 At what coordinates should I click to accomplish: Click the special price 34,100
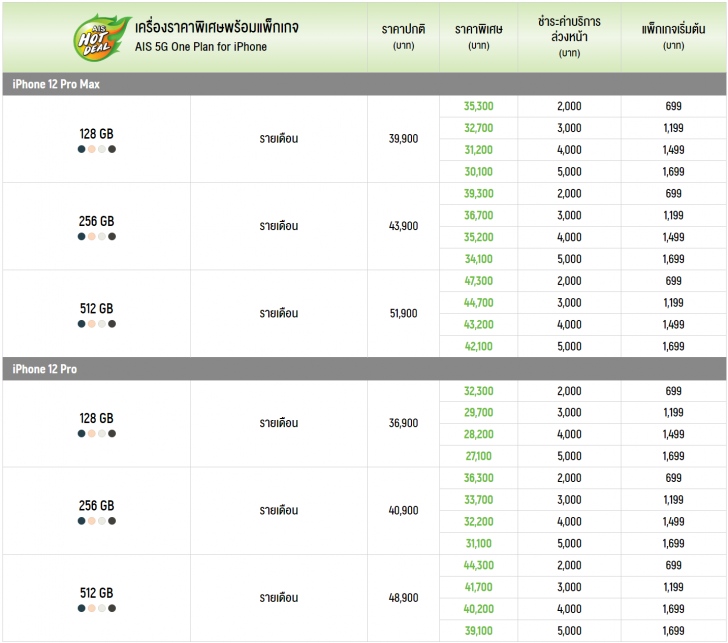(x=479, y=259)
